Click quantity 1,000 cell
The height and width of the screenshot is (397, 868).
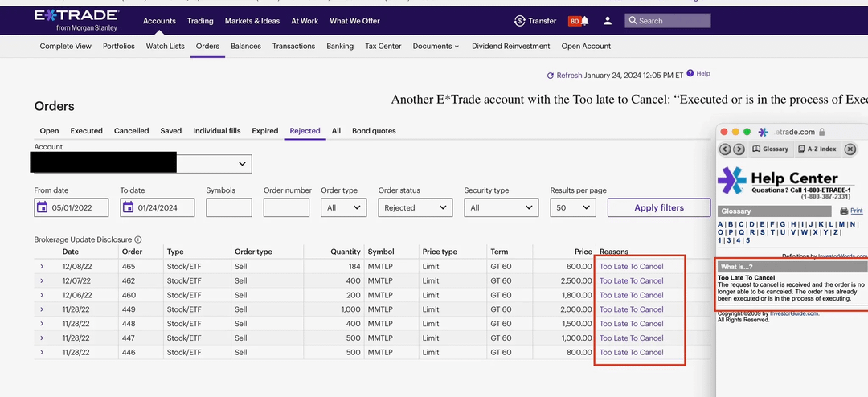point(350,309)
